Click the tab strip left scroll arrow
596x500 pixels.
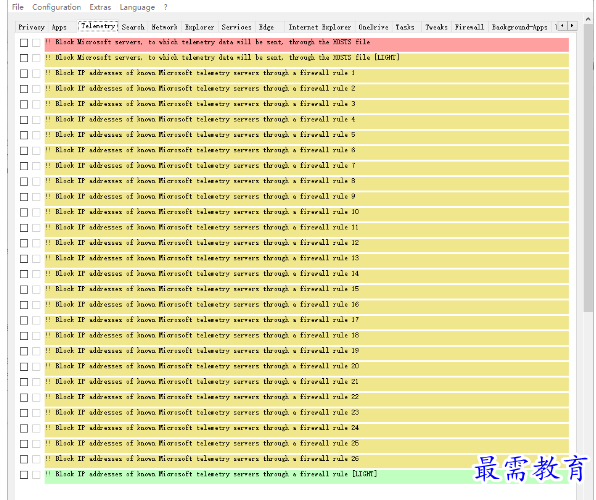click(x=562, y=26)
